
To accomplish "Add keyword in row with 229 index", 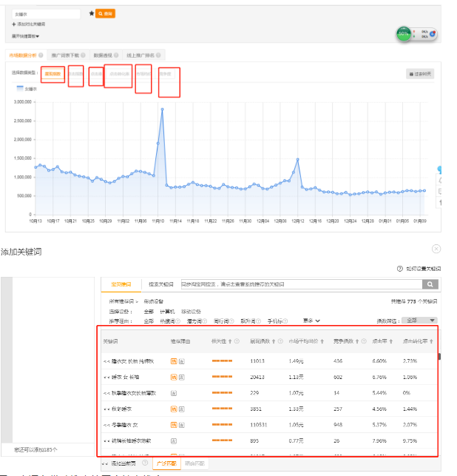I will pos(106,393).
